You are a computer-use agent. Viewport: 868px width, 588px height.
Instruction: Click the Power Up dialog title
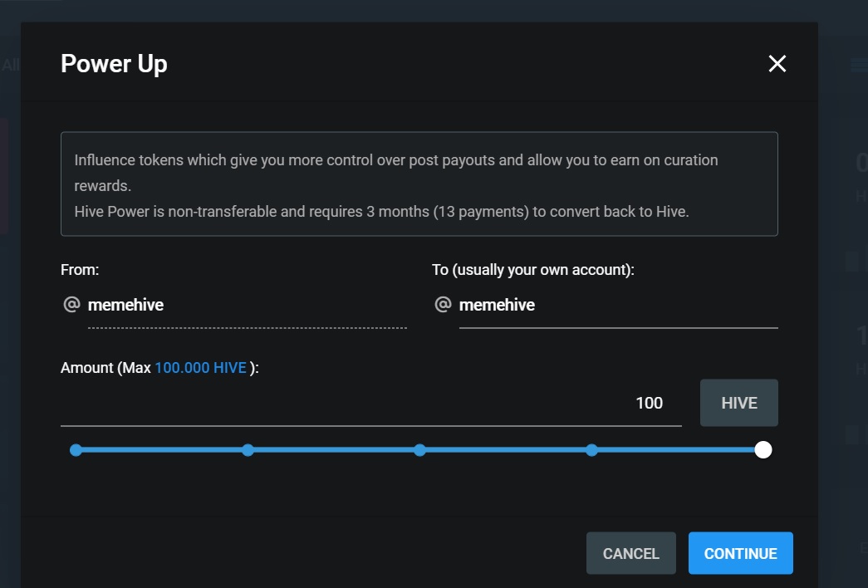click(x=114, y=64)
